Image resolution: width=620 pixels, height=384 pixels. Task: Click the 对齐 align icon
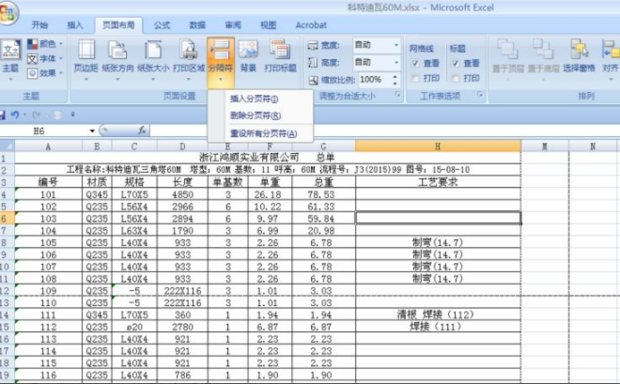click(x=610, y=49)
